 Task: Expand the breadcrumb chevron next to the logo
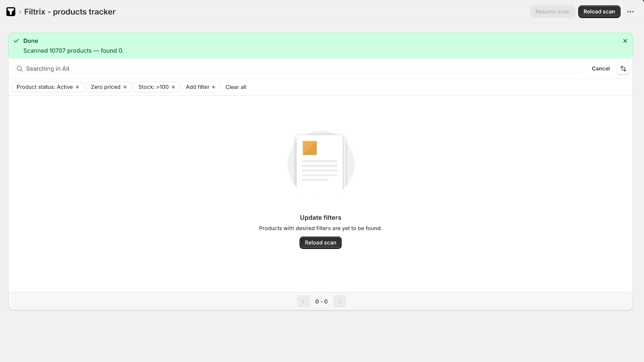point(20,12)
